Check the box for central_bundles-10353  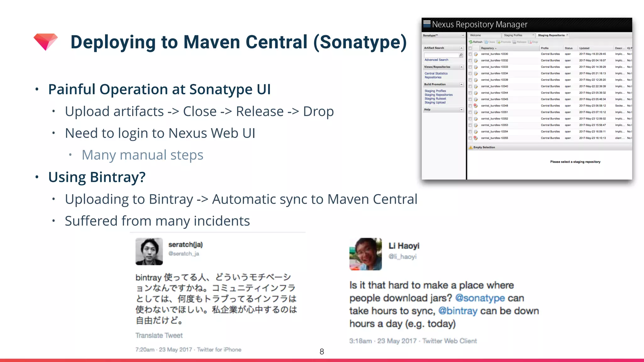pyautogui.click(x=470, y=125)
